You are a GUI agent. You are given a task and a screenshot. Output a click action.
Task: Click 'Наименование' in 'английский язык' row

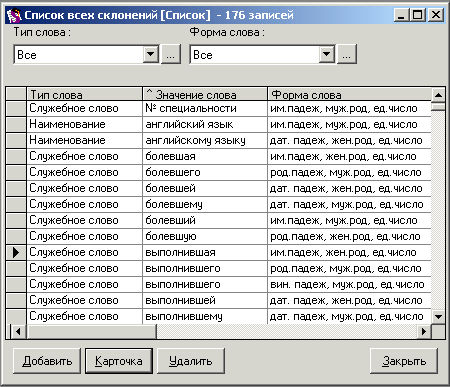pyautogui.click(x=84, y=124)
